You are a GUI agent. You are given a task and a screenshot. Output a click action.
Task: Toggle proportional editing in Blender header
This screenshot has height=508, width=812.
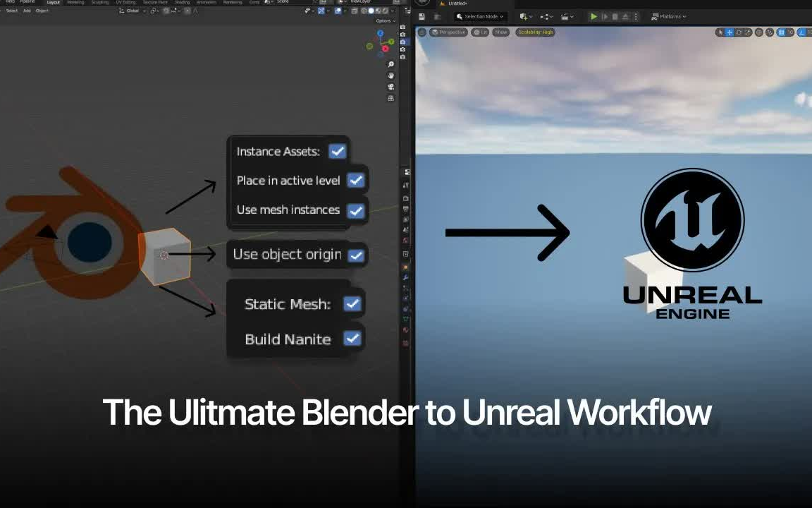[187, 11]
